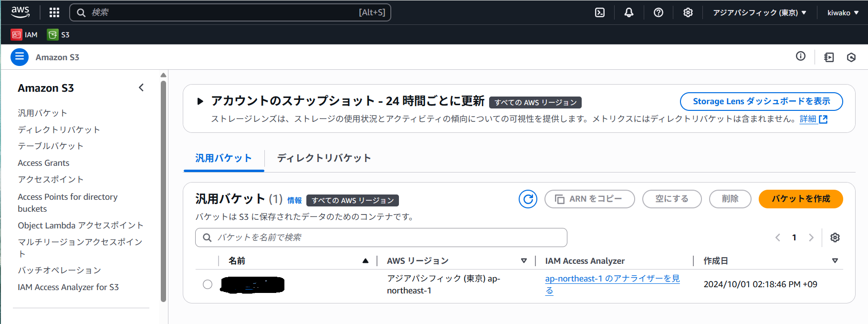868x324 pixels.
Task: Expand the account snapshot section
Action: pyautogui.click(x=200, y=101)
